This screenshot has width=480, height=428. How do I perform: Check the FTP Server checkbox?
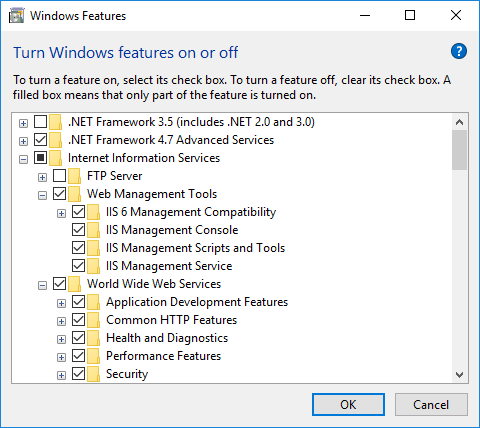click(59, 176)
